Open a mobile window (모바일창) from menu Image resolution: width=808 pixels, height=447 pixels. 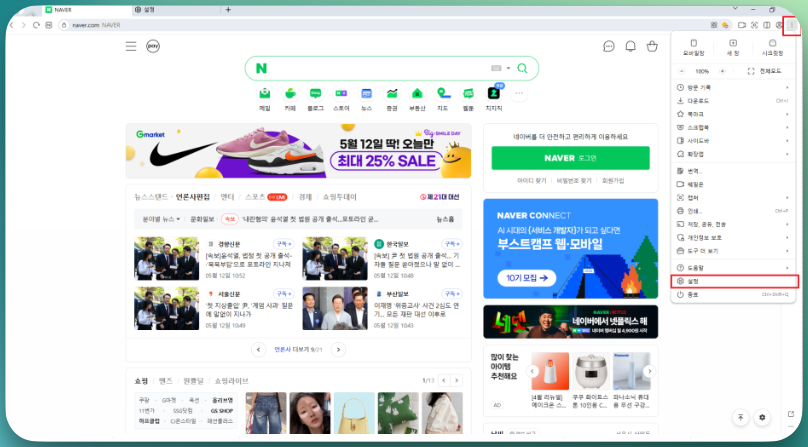pos(694,47)
